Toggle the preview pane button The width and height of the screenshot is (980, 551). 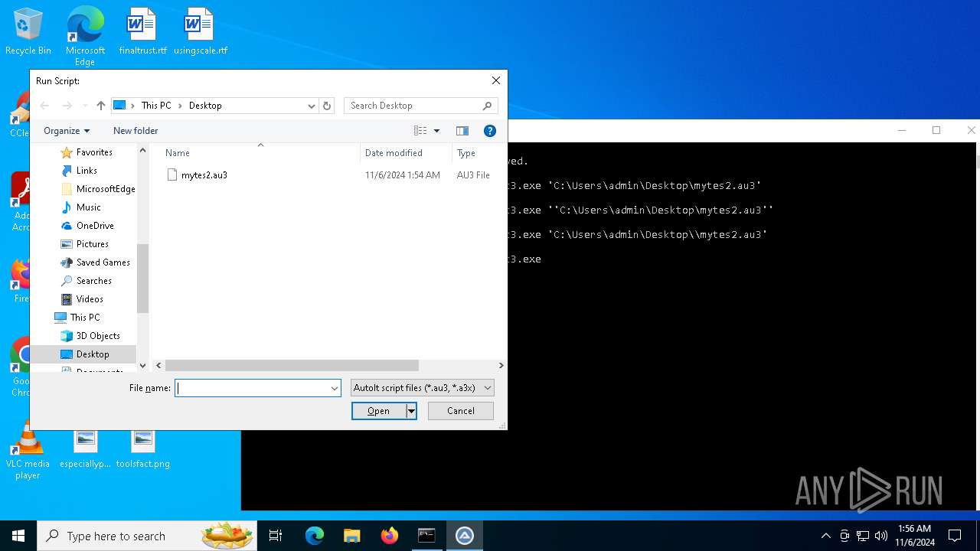pos(462,131)
